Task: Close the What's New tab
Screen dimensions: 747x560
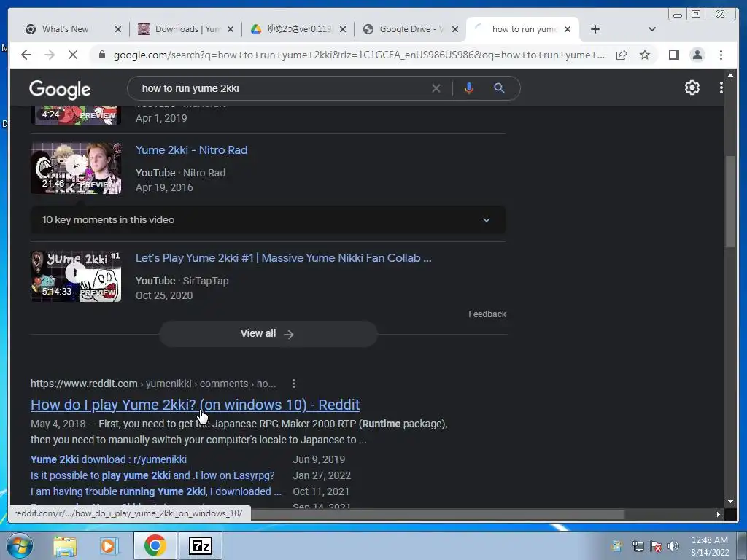Action: (x=117, y=29)
